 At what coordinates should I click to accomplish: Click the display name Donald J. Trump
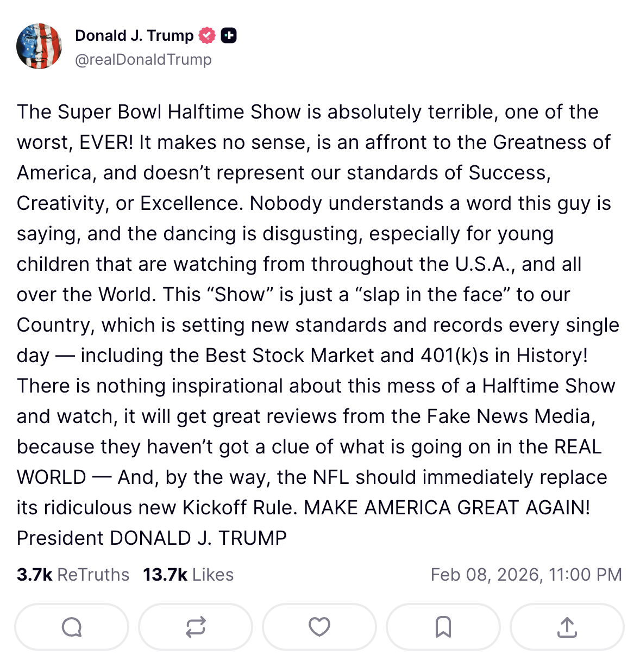coord(134,35)
